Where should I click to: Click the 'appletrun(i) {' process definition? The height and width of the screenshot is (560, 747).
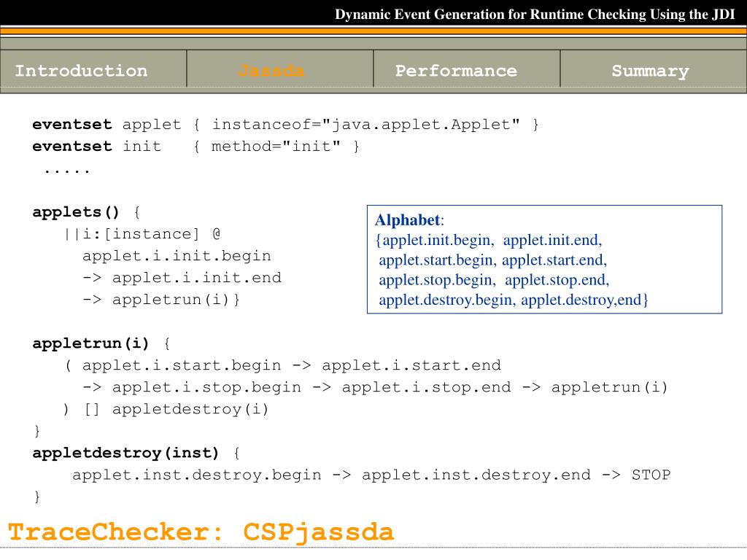click(101, 343)
